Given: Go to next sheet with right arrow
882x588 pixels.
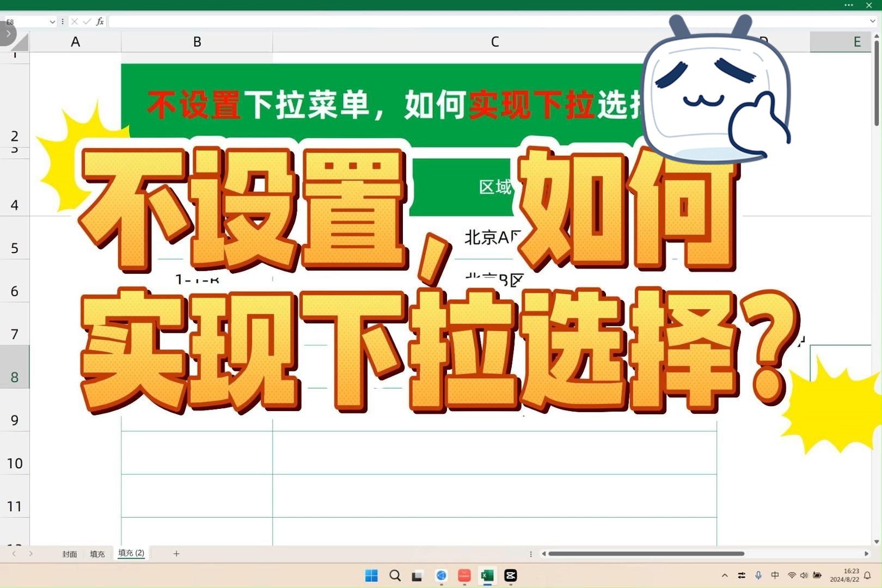Looking at the screenshot, I should pyautogui.click(x=31, y=554).
